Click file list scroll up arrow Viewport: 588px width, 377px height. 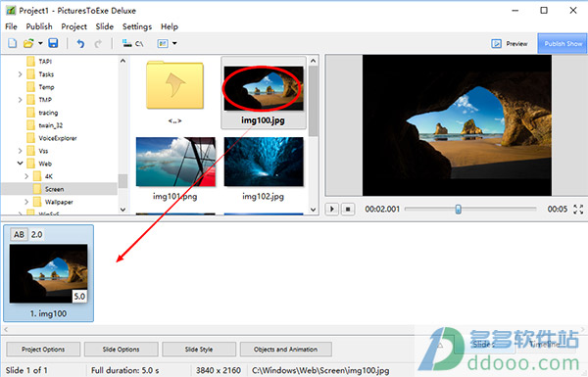click(314, 61)
